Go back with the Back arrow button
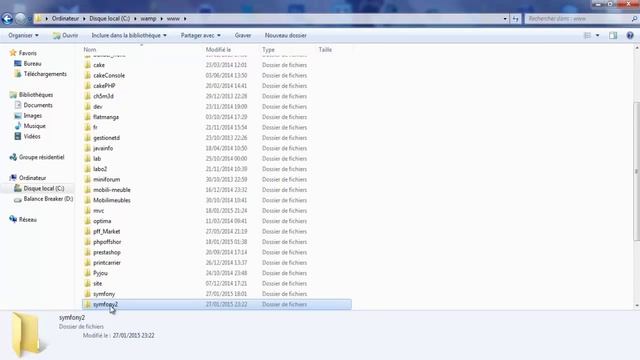Screen dimensions: 640x360 (7, 18)
